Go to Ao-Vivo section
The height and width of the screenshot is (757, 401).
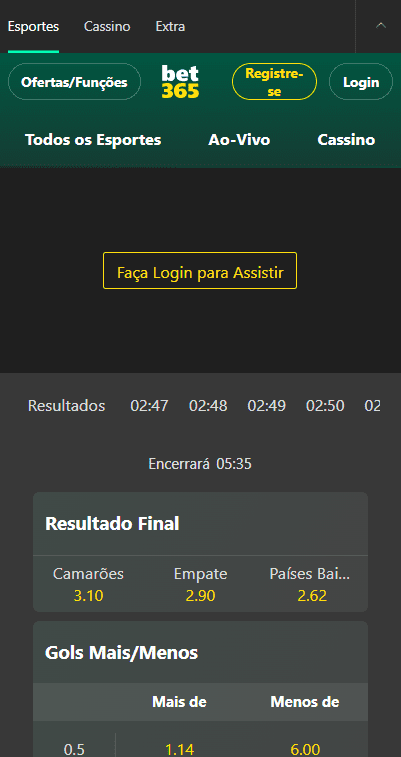pos(239,140)
